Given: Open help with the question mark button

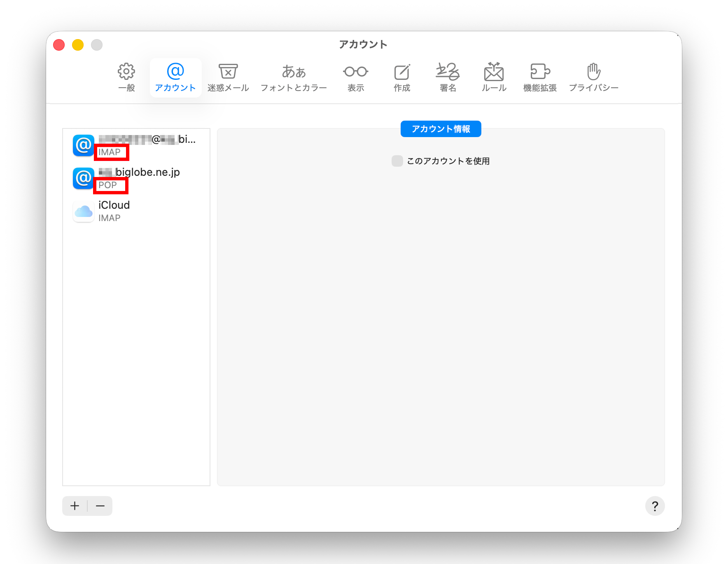Looking at the screenshot, I should (655, 506).
